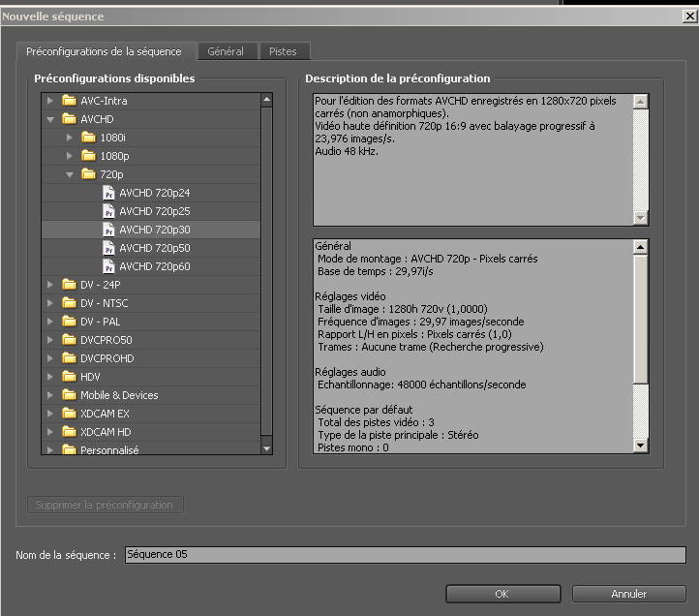Click the DV - PAL folder icon
This screenshot has height=616, width=699.
(69, 322)
